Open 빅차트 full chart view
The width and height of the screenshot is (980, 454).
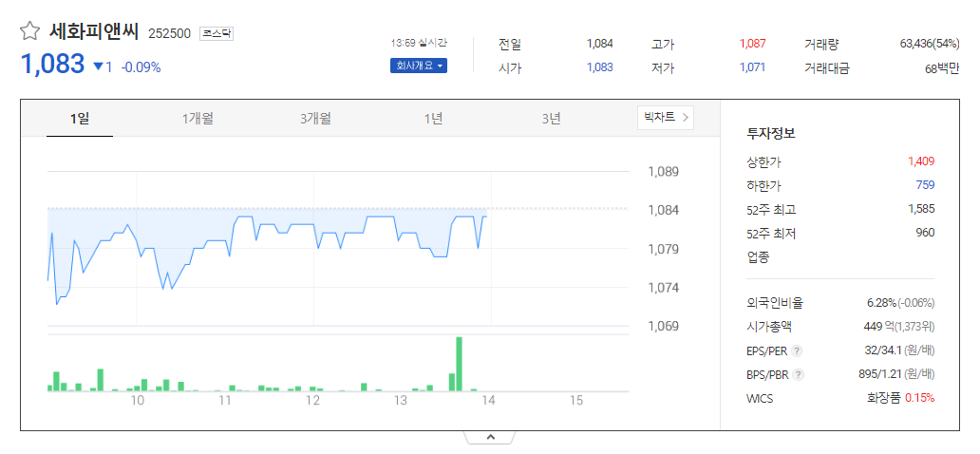666,117
